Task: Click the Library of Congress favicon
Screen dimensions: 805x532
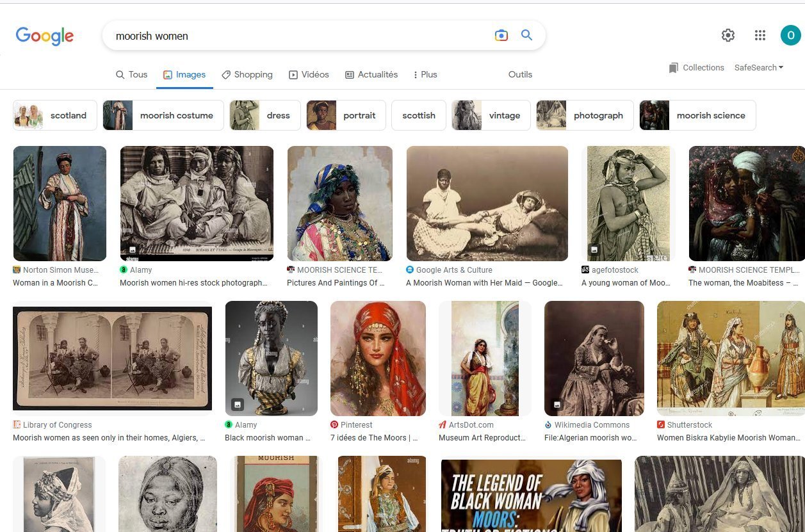Action: pos(17,425)
